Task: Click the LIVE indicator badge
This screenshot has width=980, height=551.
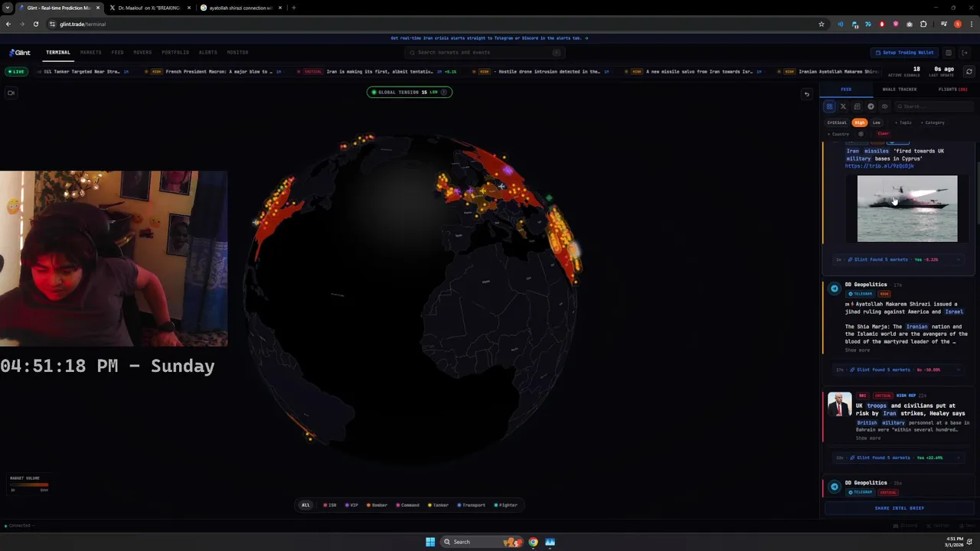Action: (16, 71)
